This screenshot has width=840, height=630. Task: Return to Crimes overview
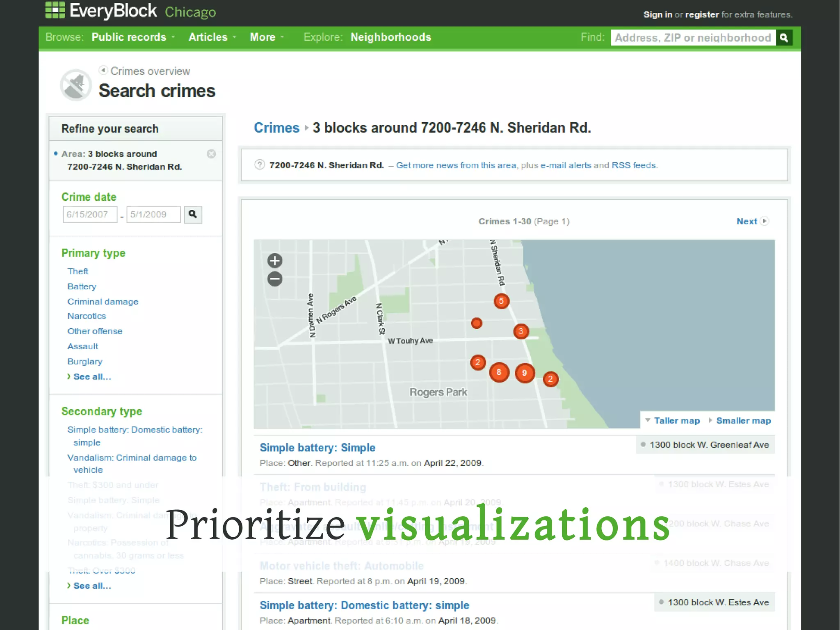(x=150, y=71)
